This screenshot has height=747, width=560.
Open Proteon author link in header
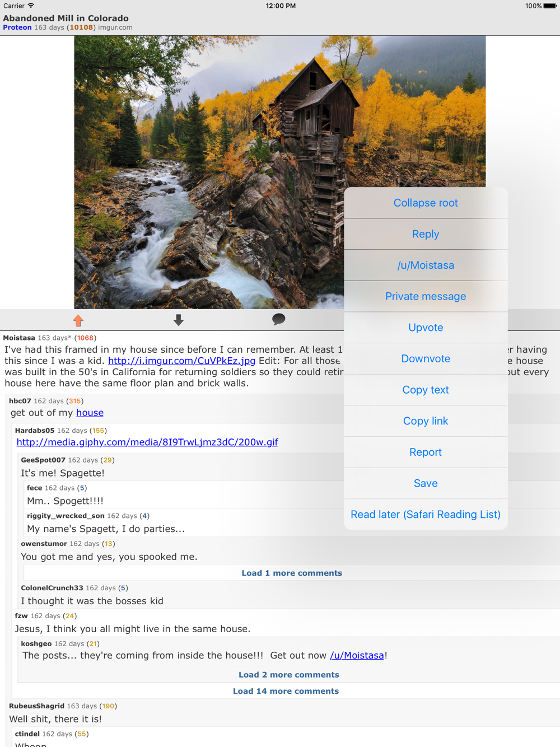17,27
